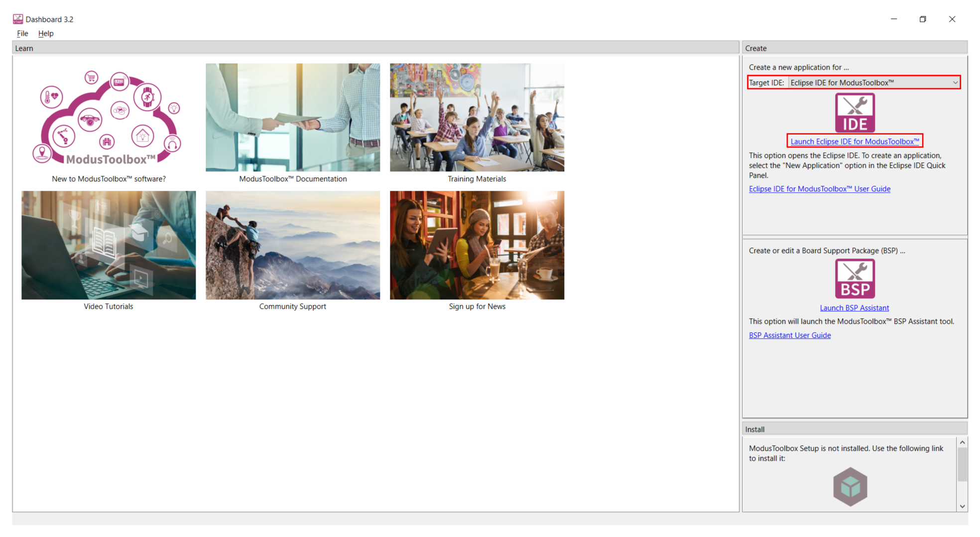Open the Sign up for News thumbnail
Screen dimensions: 980x537
477,245
